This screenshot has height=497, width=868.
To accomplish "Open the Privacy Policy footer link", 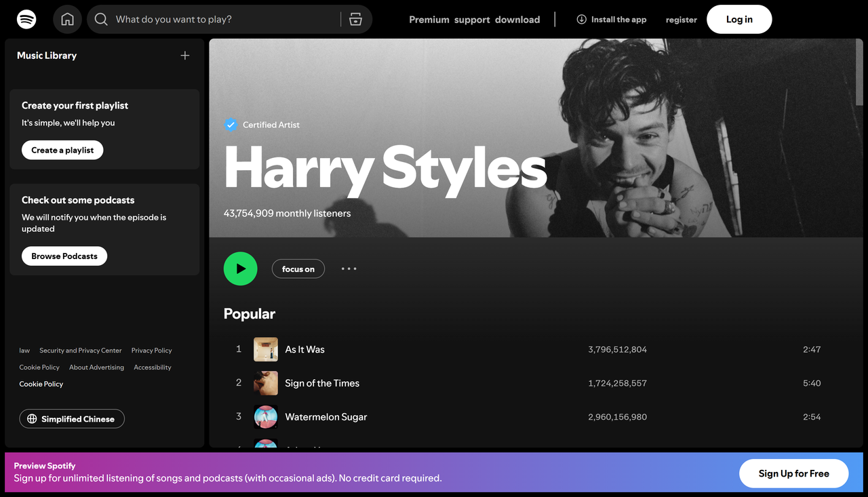I will [152, 351].
